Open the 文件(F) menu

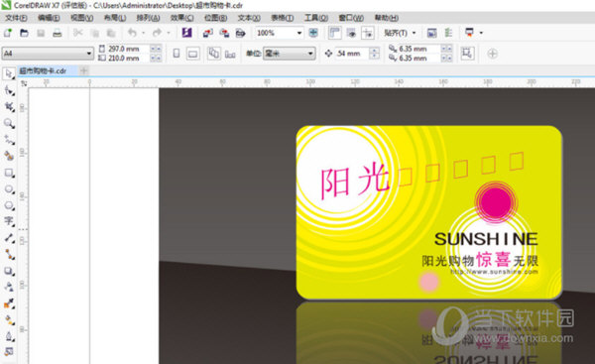tap(16, 18)
